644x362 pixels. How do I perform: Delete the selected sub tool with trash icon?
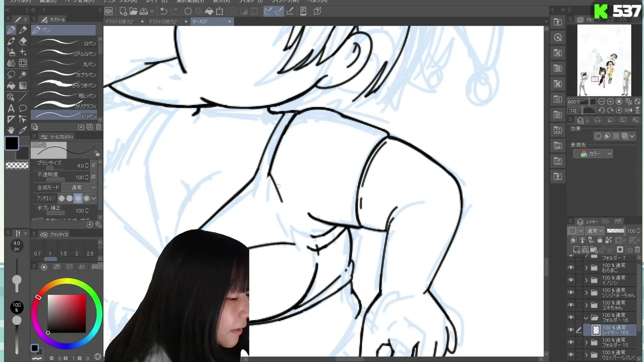pyautogui.click(x=99, y=127)
